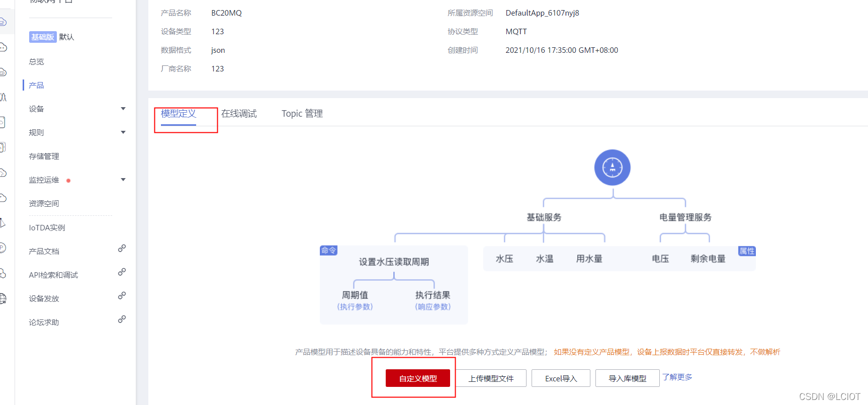Viewport: 868px width, 405px height.
Task: Expand the 规则 menu arrow
Action: 123,132
